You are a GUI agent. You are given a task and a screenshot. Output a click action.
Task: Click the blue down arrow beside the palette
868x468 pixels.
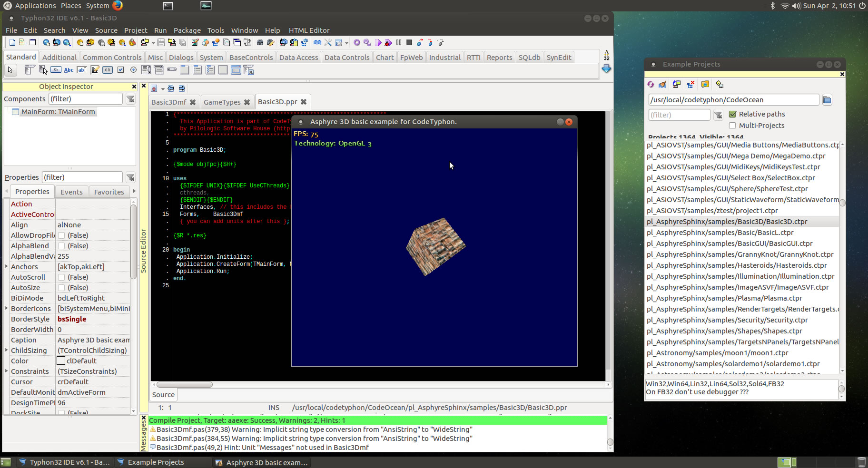[x=606, y=69]
